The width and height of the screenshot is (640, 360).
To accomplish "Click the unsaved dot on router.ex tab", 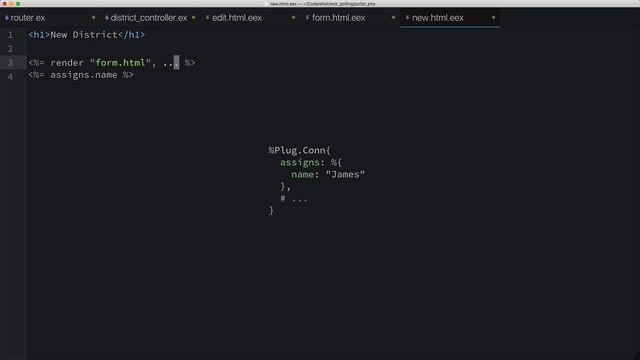I will pyautogui.click(x=93, y=18).
